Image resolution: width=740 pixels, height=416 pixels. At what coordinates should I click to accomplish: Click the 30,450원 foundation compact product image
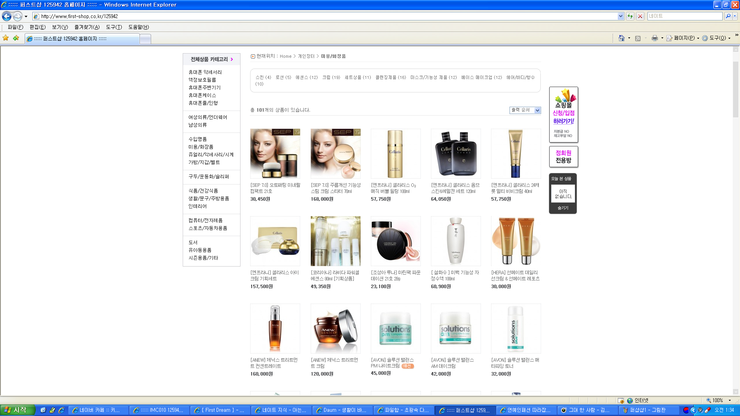274,154
